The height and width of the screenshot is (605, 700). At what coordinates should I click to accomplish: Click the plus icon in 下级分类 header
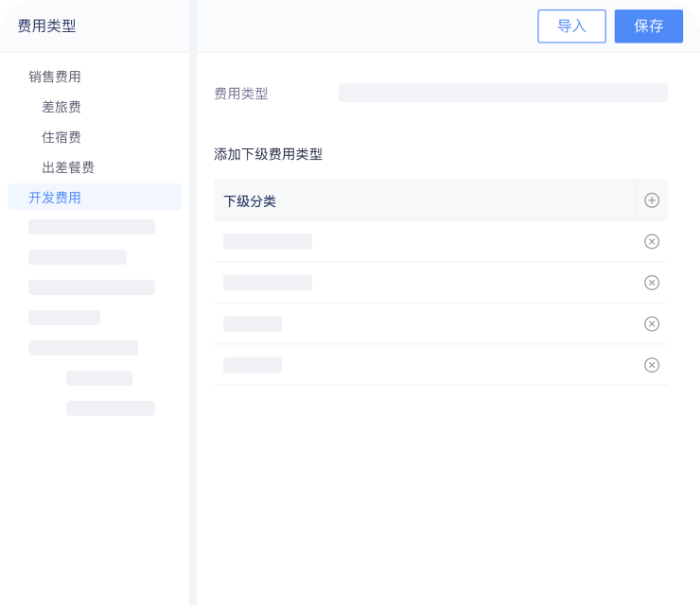(x=652, y=200)
